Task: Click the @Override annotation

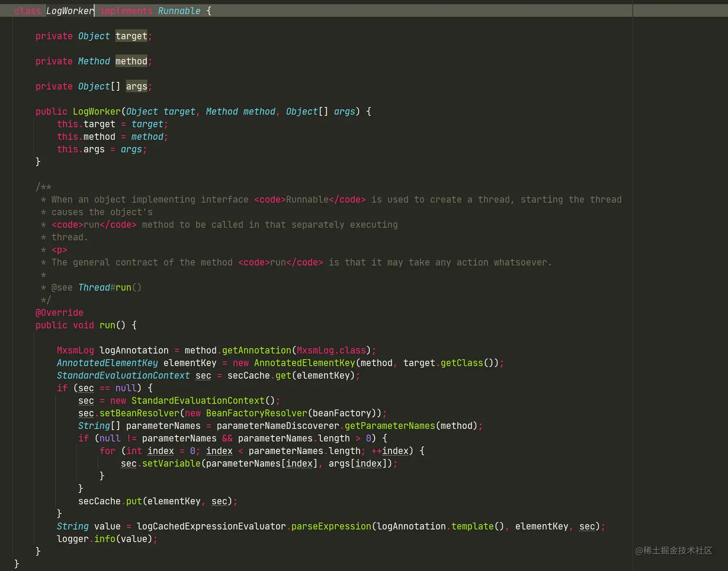Action: click(x=59, y=313)
